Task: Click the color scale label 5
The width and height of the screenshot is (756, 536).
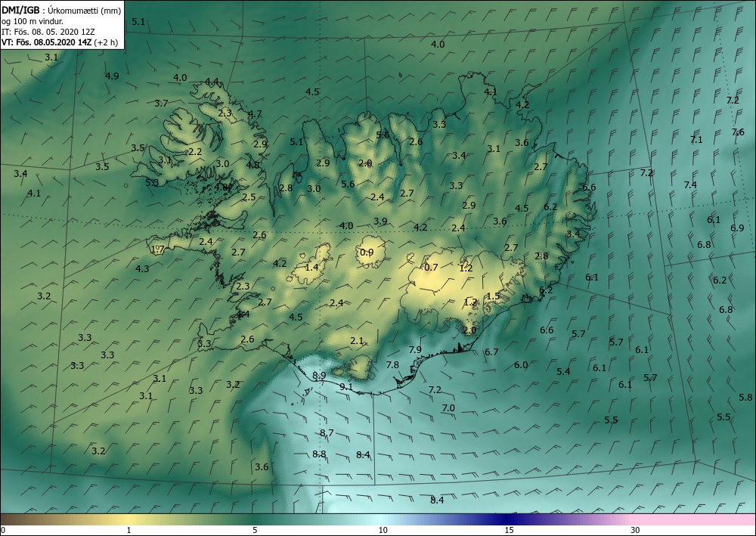Action: click(x=255, y=530)
